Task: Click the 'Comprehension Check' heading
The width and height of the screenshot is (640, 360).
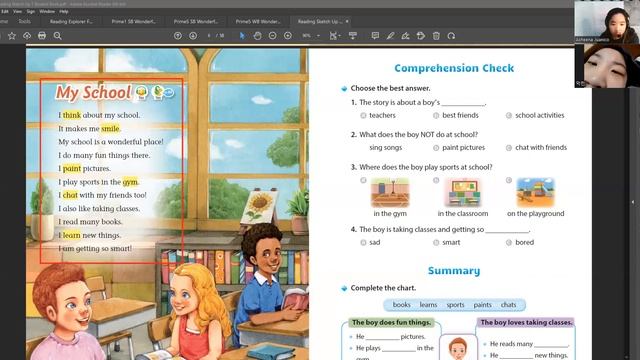Action: tap(454, 68)
